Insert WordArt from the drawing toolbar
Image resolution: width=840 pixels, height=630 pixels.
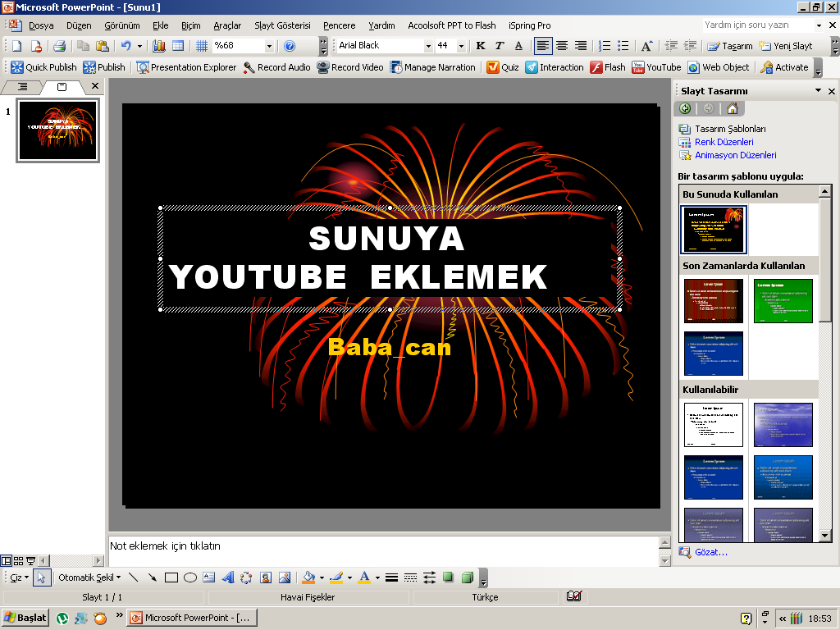coord(228,577)
